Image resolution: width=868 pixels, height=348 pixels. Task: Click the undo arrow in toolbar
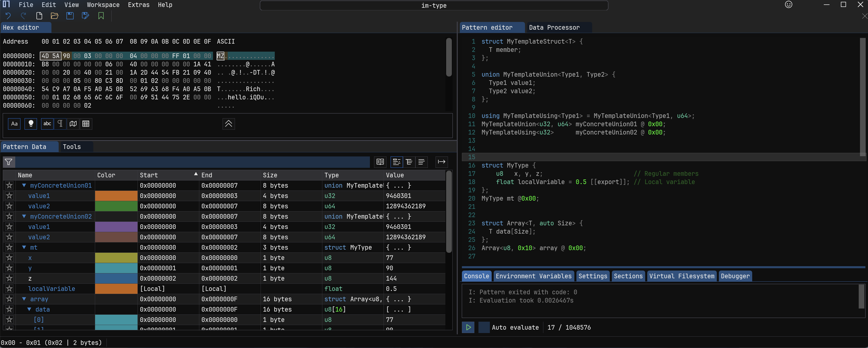(8, 16)
